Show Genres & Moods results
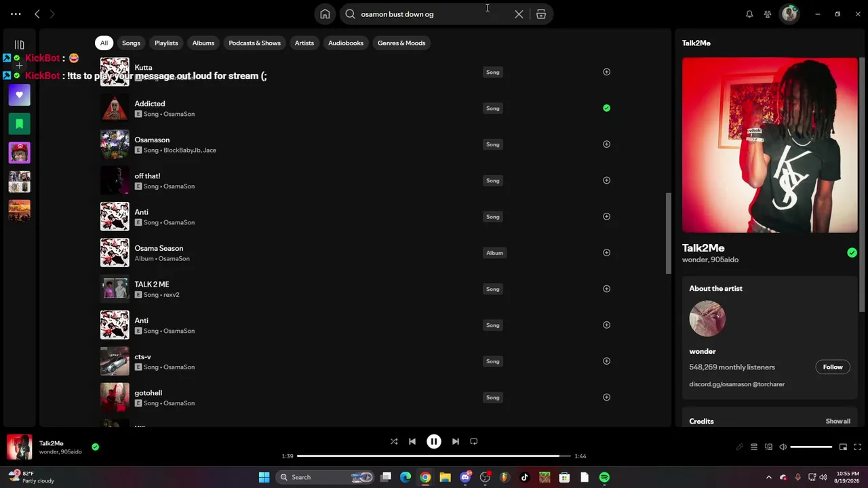Viewport: 868px width, 488px height. tap(401, 43)
